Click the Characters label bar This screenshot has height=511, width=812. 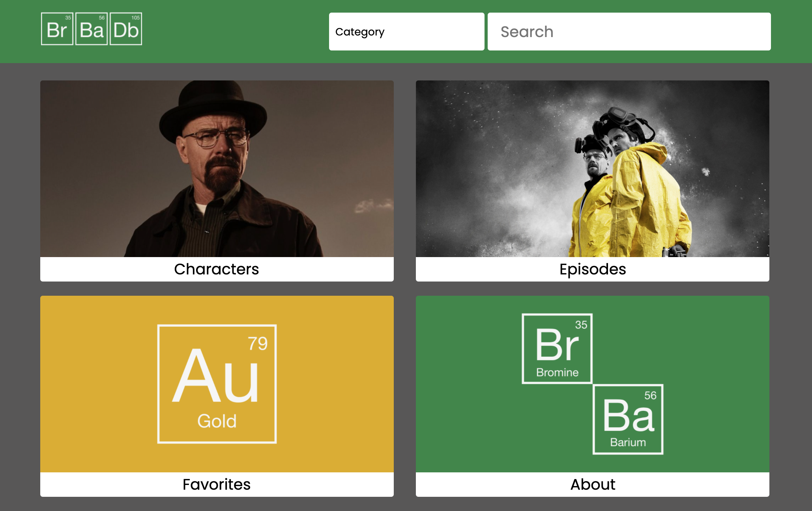[x=217, y=269]
